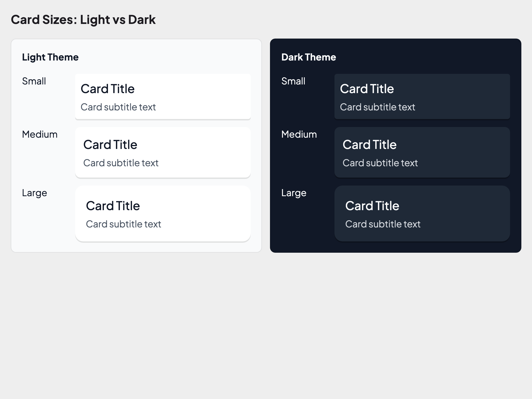Click the Dark Theme panel heading

coord(309,57)
